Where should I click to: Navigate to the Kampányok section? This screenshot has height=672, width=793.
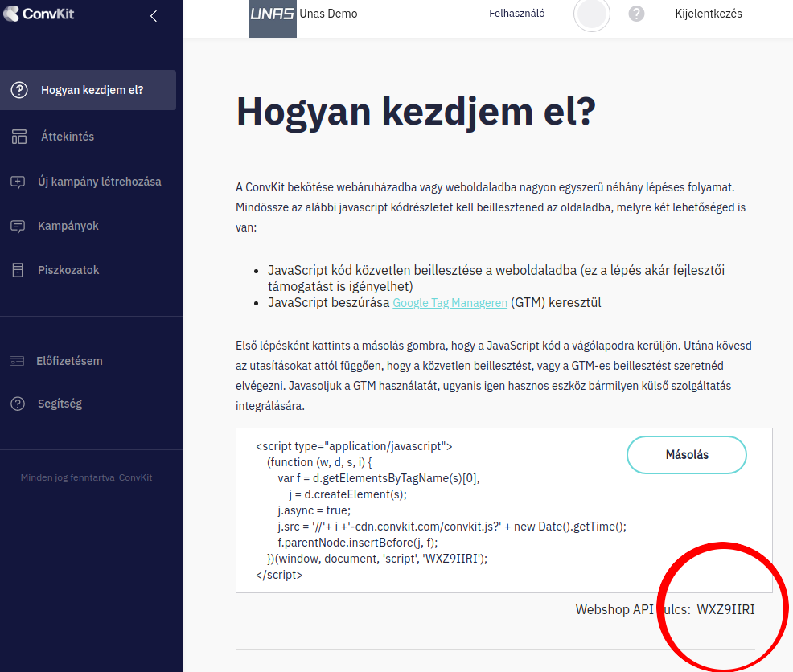[66, 226]
